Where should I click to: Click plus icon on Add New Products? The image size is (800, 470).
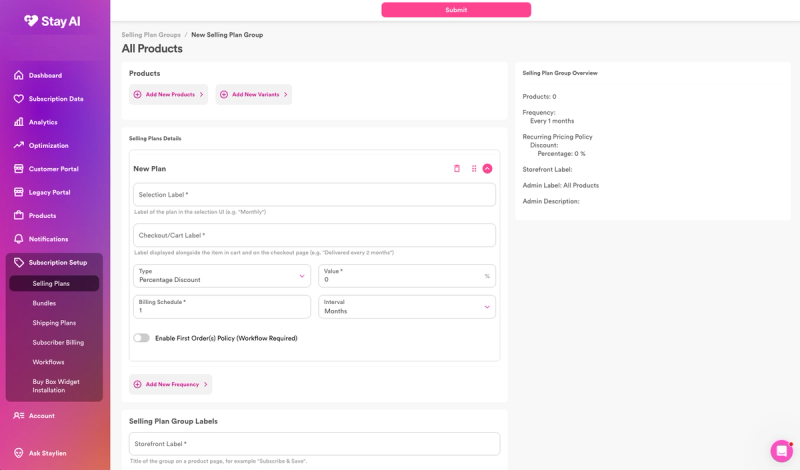pyautogui.click(x=137, y=94)
